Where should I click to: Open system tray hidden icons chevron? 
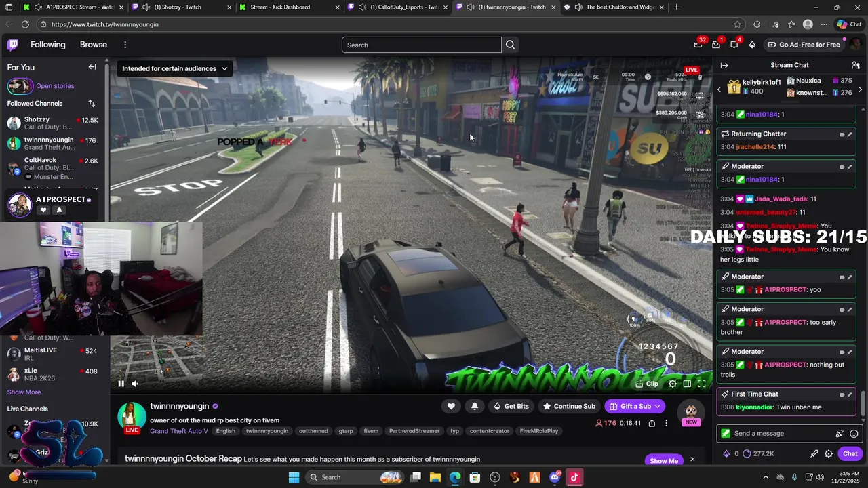click(766, 477)
